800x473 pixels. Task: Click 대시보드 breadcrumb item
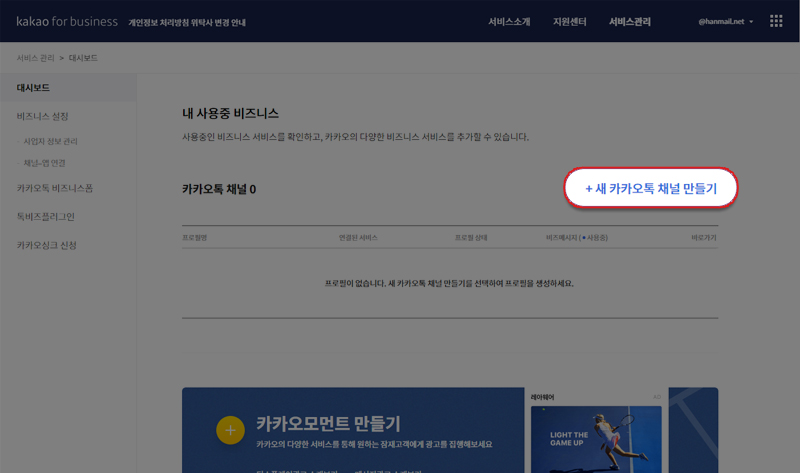(83, 58)
